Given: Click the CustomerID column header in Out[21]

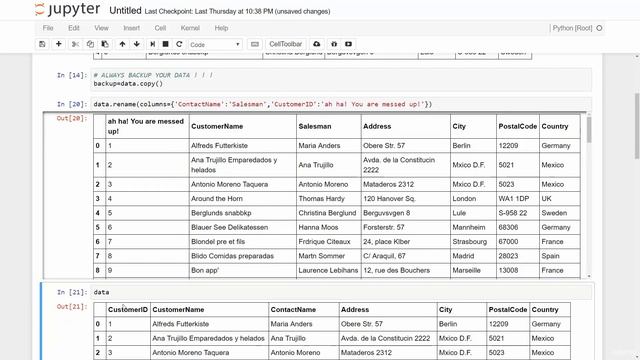Looking at the screenshot, I should [128, 309].
